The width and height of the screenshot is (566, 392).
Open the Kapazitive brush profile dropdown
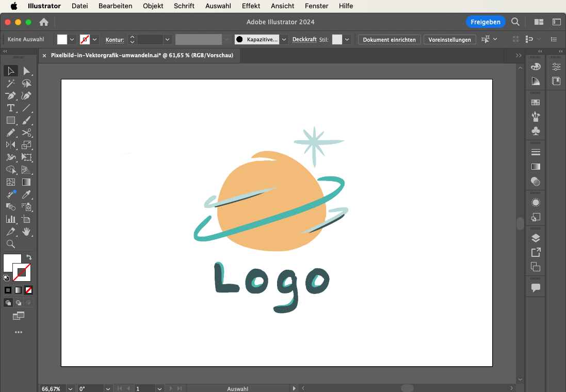pyautogui.click(x=284, y=40)
